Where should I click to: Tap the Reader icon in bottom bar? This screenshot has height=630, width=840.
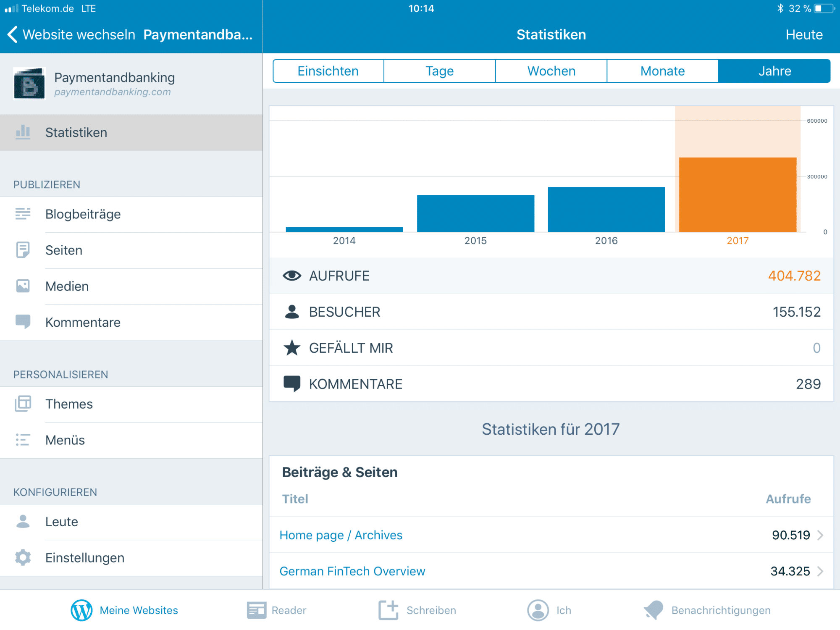click(x=256, y=610)
